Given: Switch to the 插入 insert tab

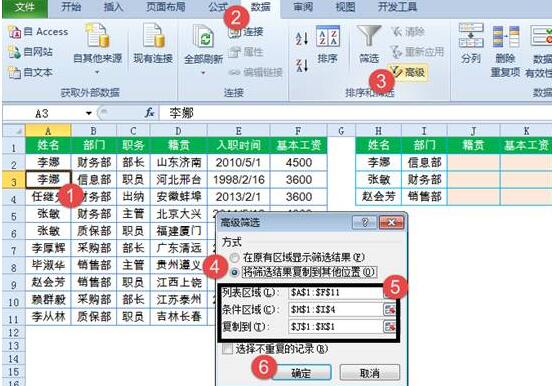Looking at the screenshot, I should (x=113, y=7).
